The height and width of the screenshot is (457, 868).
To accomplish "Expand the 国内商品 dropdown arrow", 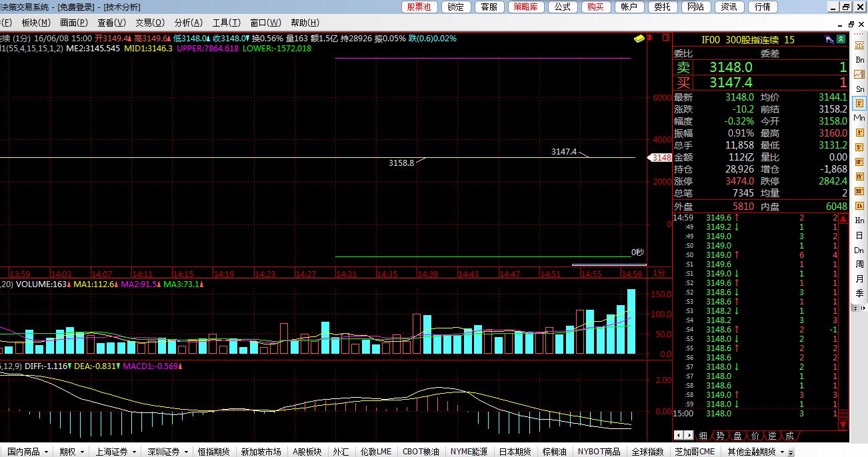I will coord(46,452).
